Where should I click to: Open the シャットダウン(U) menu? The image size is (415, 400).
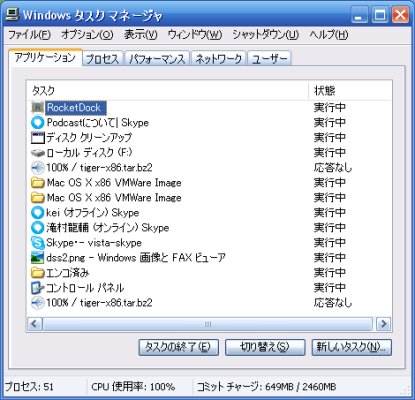coord(265,35)
